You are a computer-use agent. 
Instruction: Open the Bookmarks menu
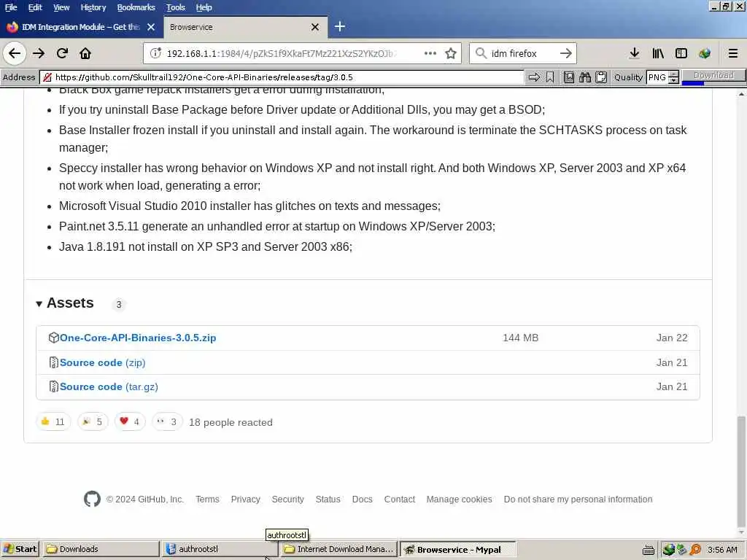click(x=136, y=7)
